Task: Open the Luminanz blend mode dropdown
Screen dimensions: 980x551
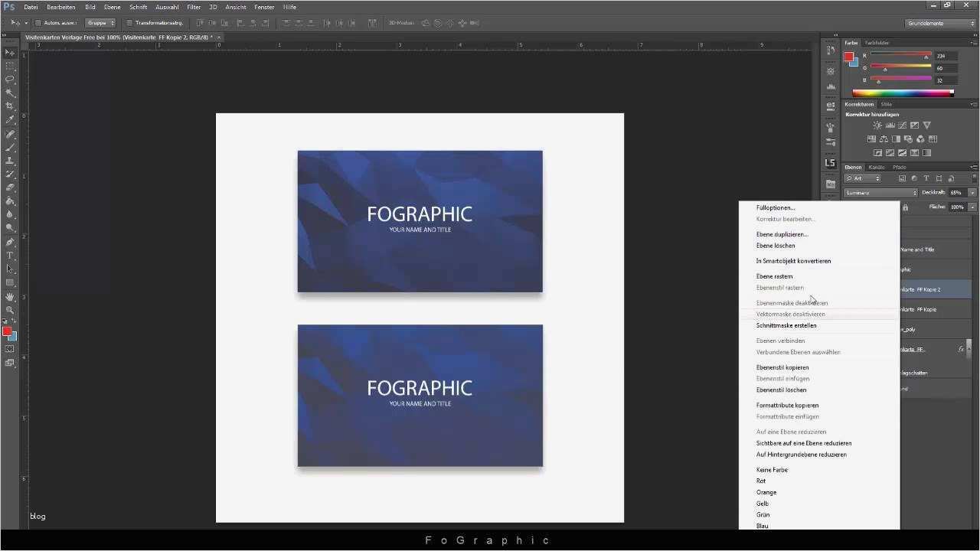Action: 880,193
